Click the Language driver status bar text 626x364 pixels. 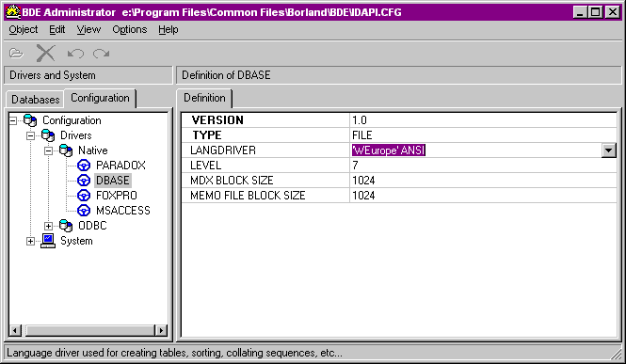point(174,353)
